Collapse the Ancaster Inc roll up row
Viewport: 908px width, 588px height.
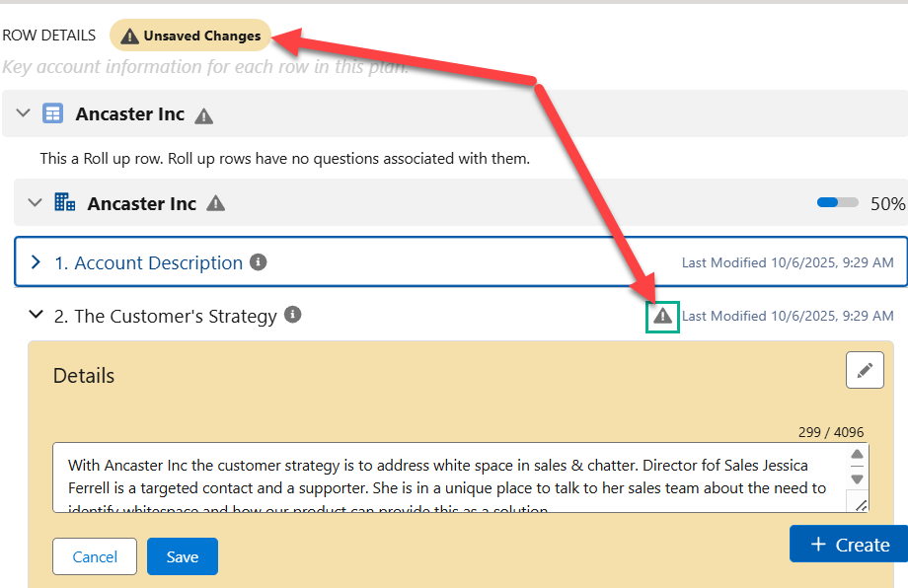tap(24, 114)
